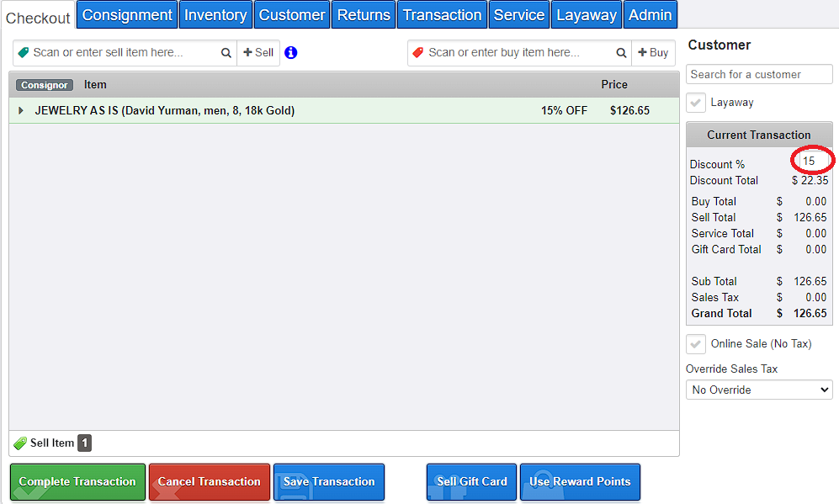Image resolution: width=839 pixels, height=504 pixels.
Task: Click the sell item search field
Action: 123,52
